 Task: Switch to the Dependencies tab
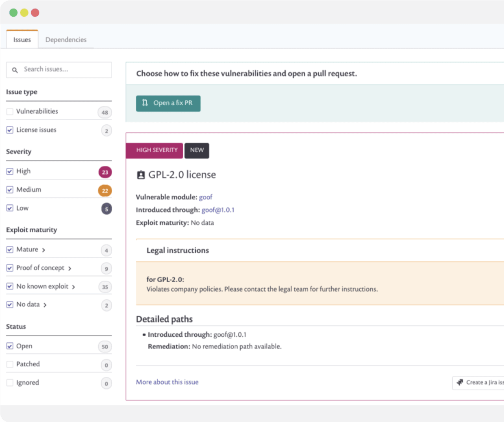(66, 39)
